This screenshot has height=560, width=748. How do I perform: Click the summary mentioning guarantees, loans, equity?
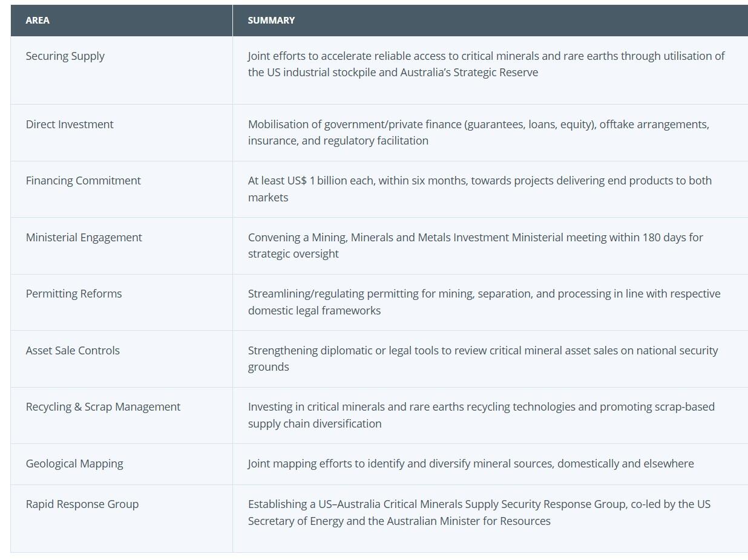coord(478,132)
